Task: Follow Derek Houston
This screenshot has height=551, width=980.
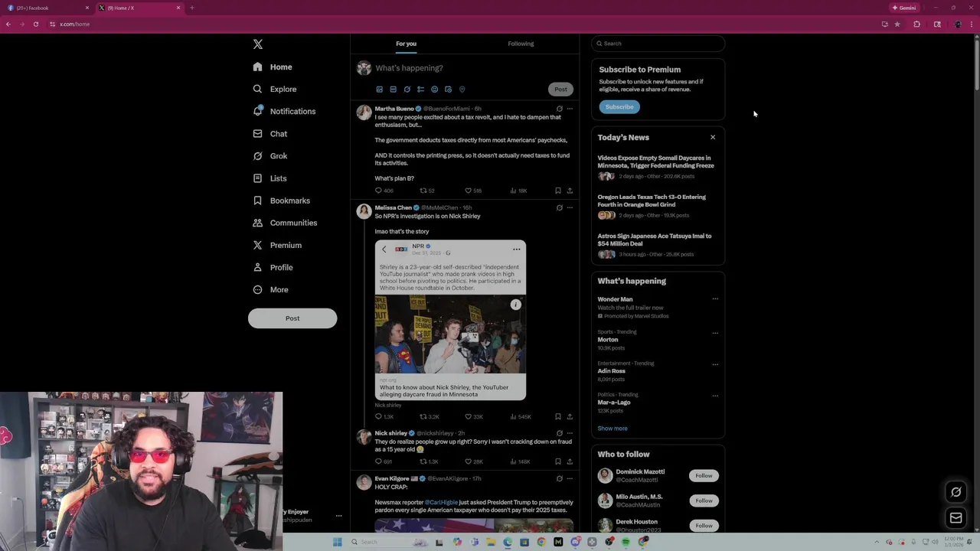Action: [x=704, y=526]
